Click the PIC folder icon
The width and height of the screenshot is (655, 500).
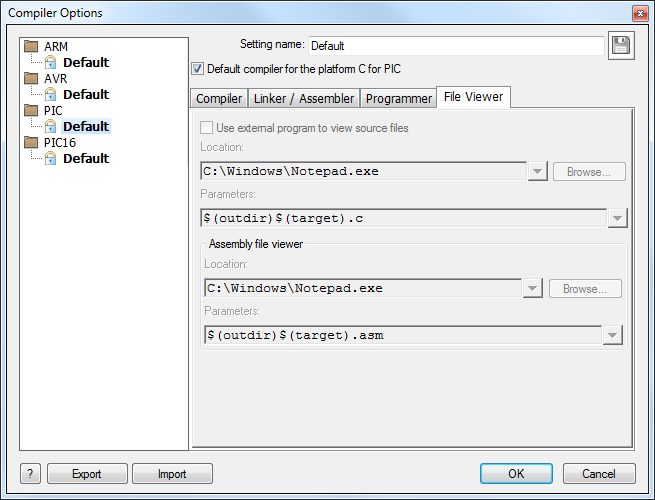[31, 110]
